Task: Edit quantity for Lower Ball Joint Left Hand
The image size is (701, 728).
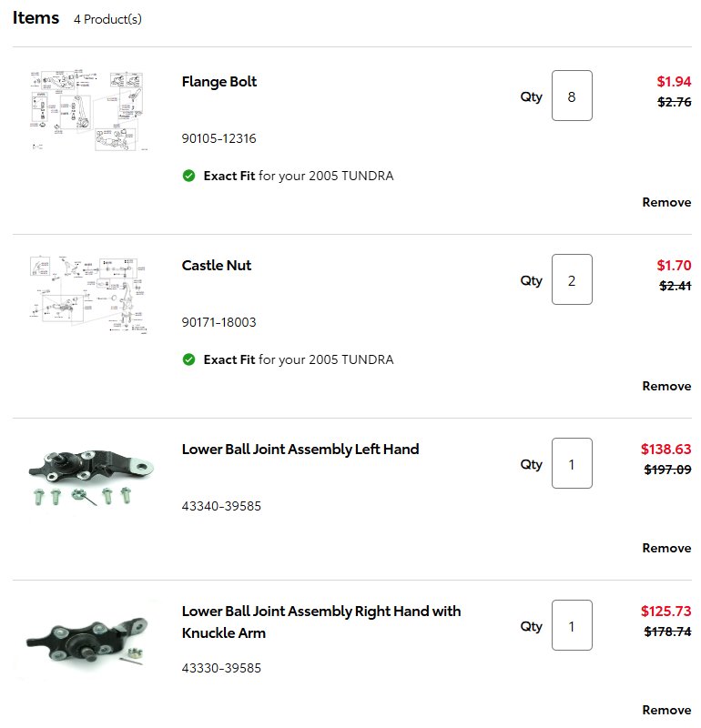Action: click(572, 463)
